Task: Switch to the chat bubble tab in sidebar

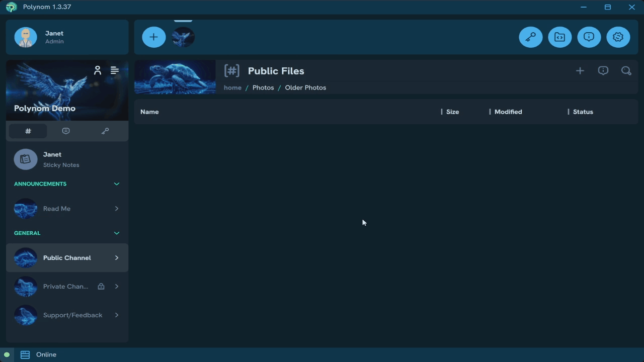Action: [x=66, y=131]
